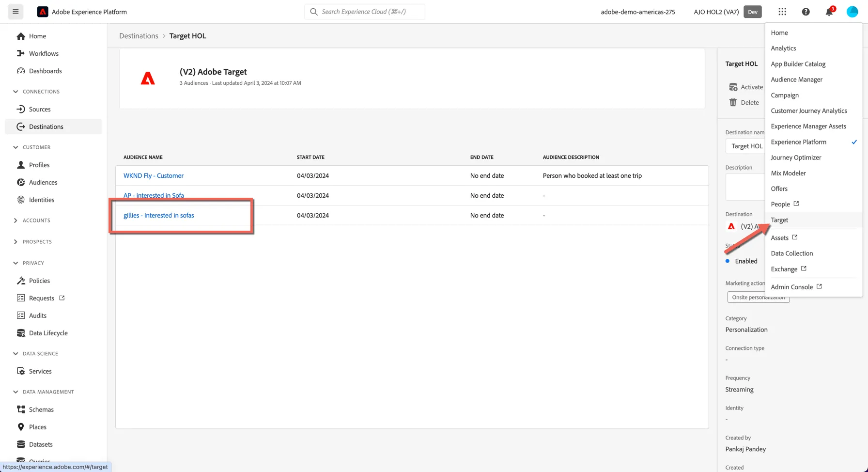The image size is (868, 472).
Task: Open the help question mark icon
Action: coord(806,12)
